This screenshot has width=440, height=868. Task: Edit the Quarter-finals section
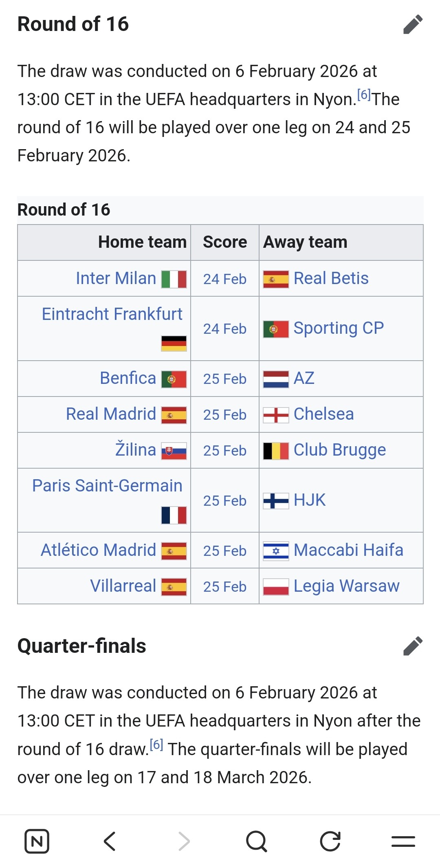click(x=413, y=646)
